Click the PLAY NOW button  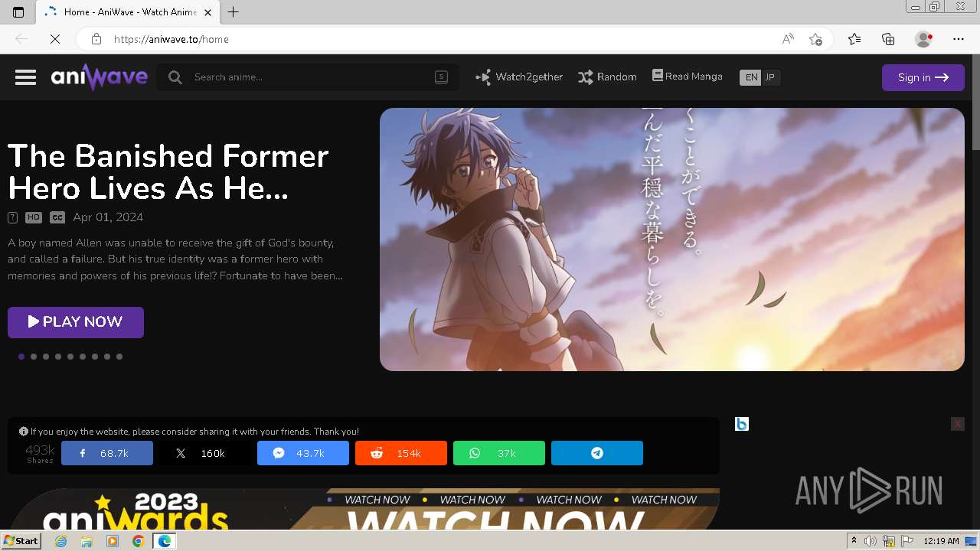coord(76,322)
